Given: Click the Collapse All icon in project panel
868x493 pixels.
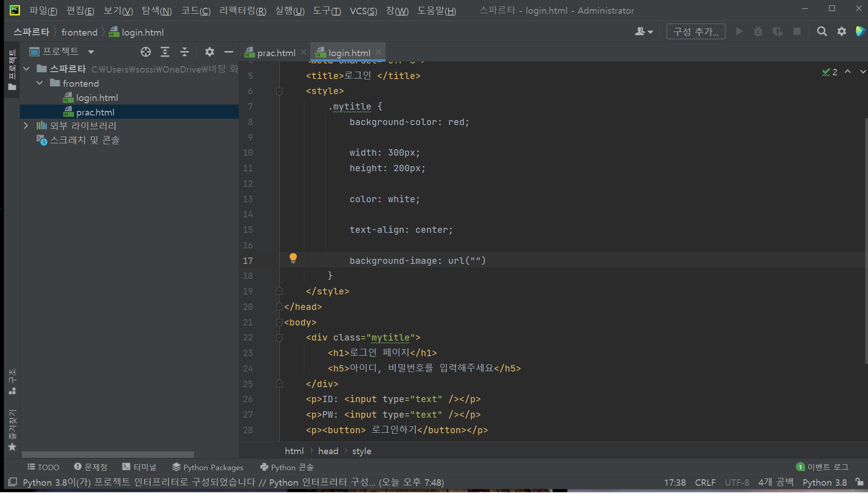Looking at the screenshot, I should tap(184, 52).
